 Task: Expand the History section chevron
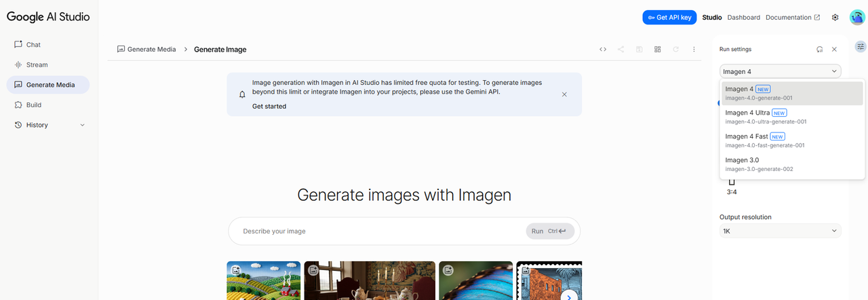click(83, 125)
